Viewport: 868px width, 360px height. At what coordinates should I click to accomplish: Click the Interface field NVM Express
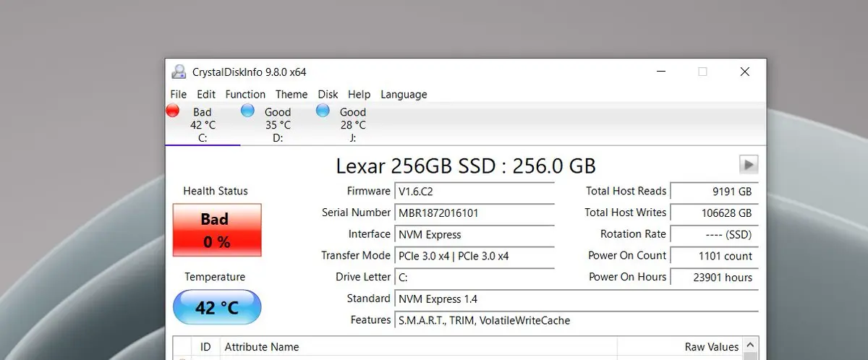click(x=475, y=234)
